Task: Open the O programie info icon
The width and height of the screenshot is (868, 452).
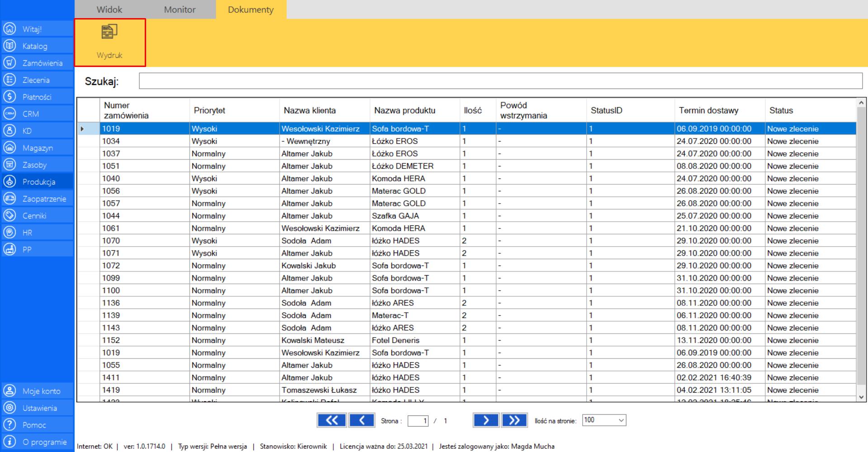Action: coord(9,442)
